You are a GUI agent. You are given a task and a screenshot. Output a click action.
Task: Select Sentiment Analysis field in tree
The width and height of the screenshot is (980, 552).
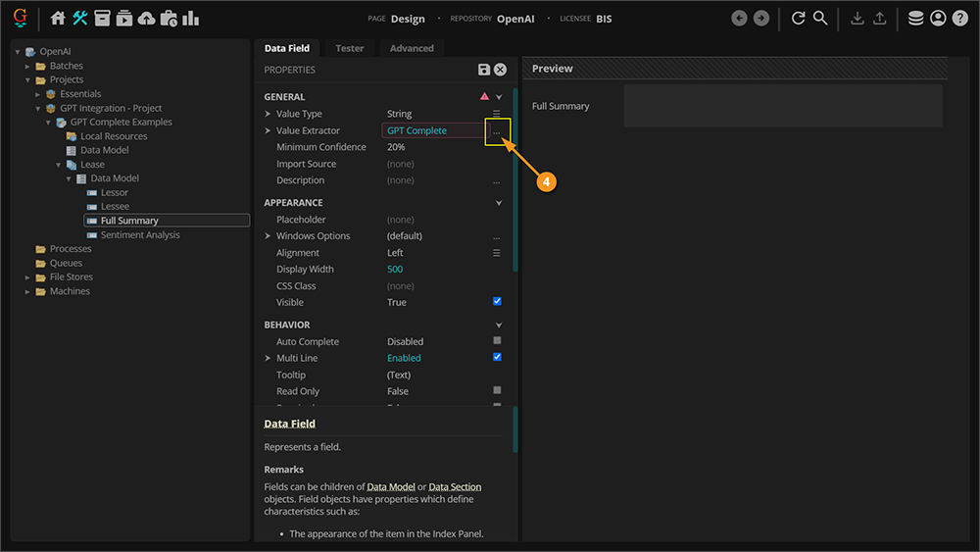[x=140, y=235]
